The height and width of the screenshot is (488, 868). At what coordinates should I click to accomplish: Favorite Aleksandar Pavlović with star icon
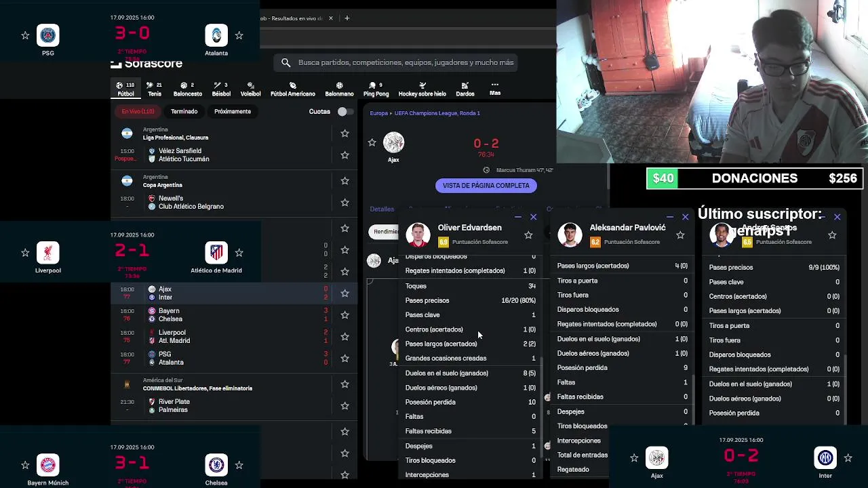680,235
